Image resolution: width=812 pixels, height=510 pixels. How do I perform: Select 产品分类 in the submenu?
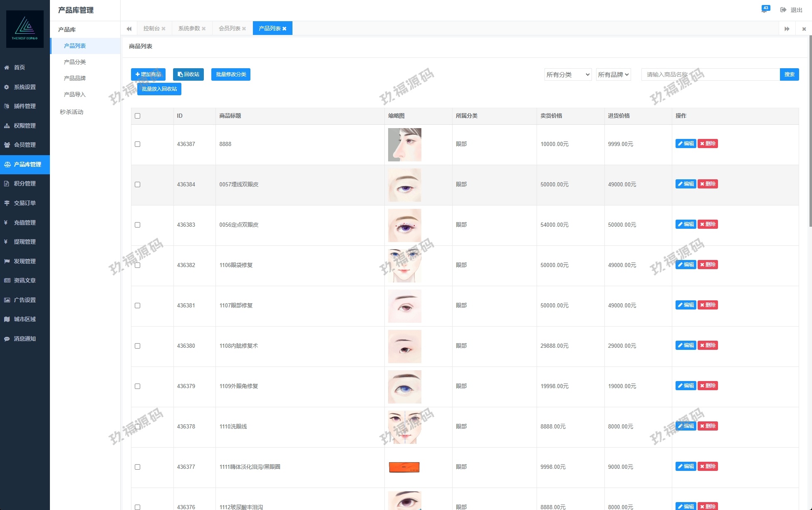pyautogui.click(x=75, y=62)
